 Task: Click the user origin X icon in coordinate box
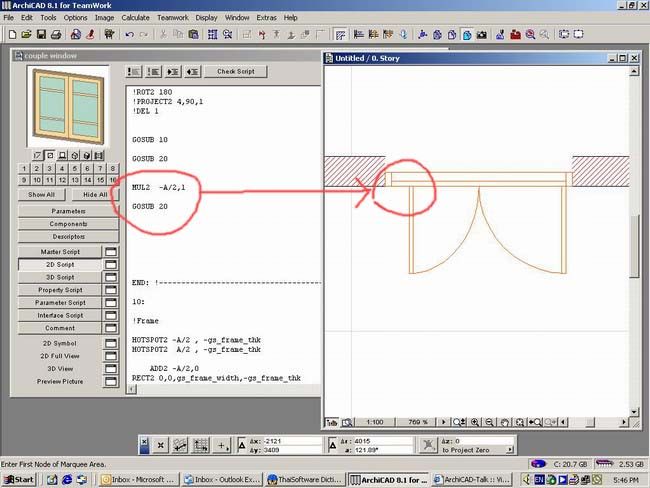160,445
